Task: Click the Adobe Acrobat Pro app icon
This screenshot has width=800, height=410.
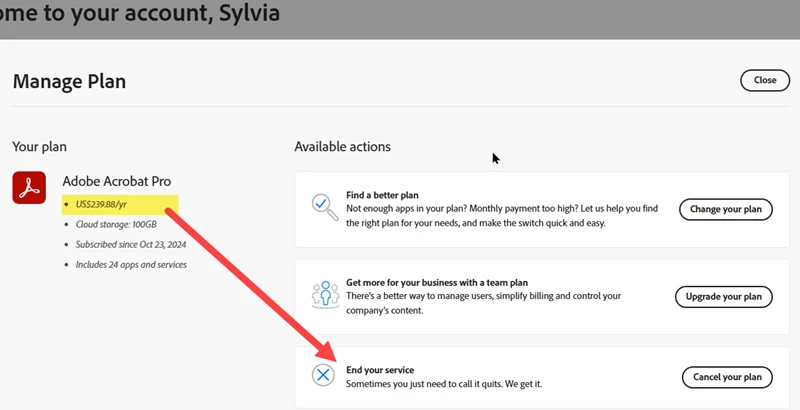Action: click(29, 188)
